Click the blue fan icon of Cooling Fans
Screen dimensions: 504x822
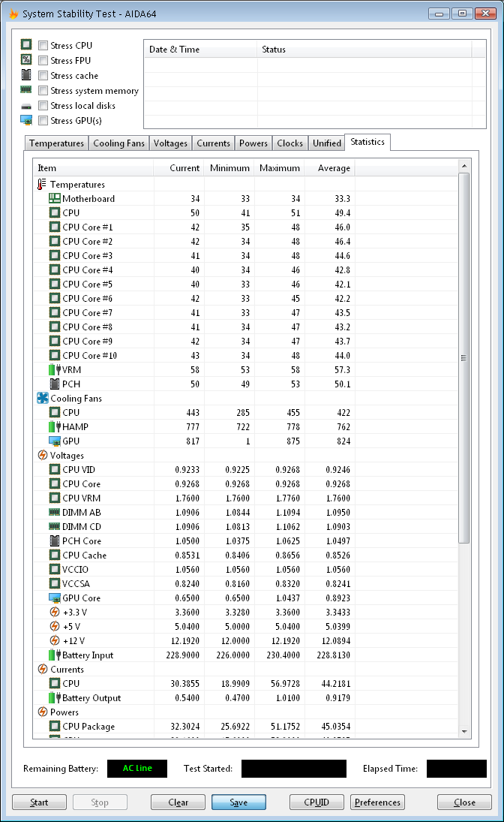pos(43,398)
